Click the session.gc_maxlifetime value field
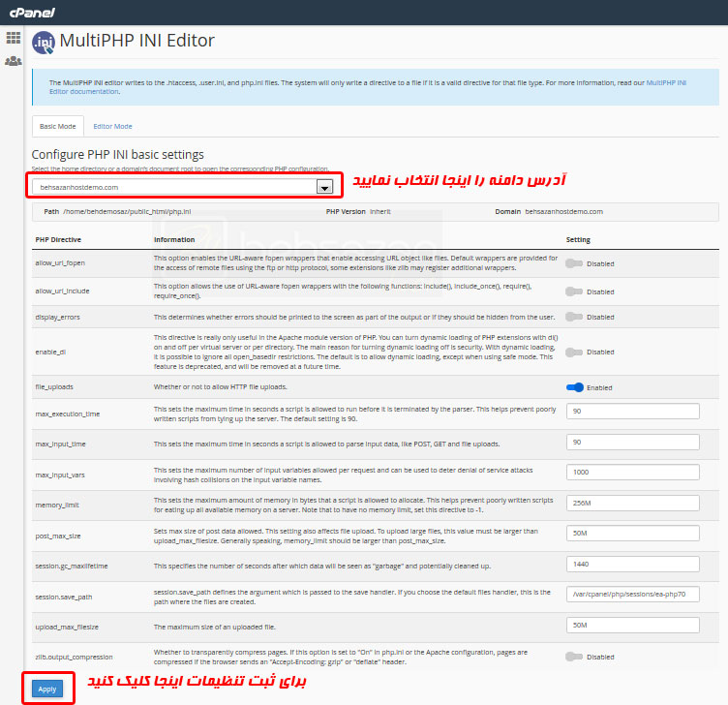The image size is (728, 705). click(x=633, y=564)
